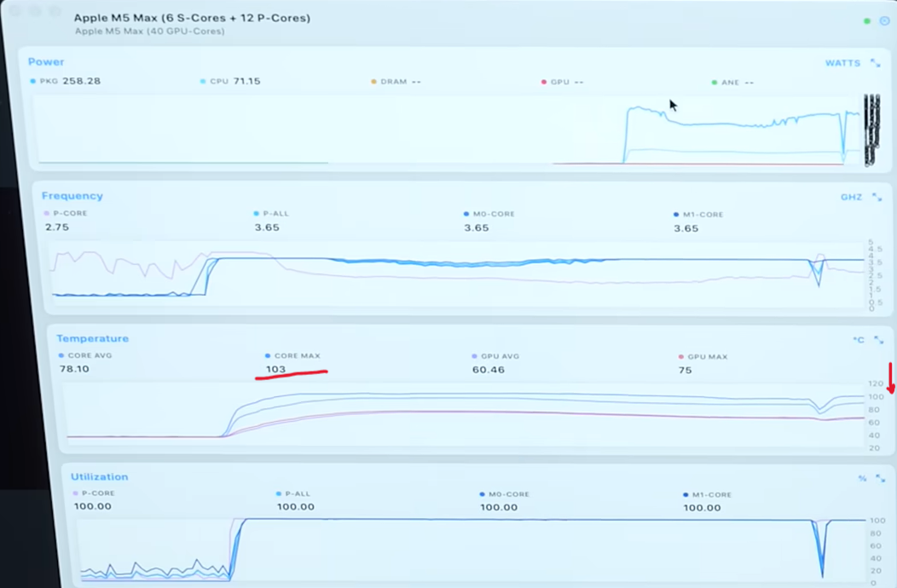Image resolution: width=897 pixels, height=588 pixels.
Task: Click the CPU power value 71.15
Action: pos(247,81)
